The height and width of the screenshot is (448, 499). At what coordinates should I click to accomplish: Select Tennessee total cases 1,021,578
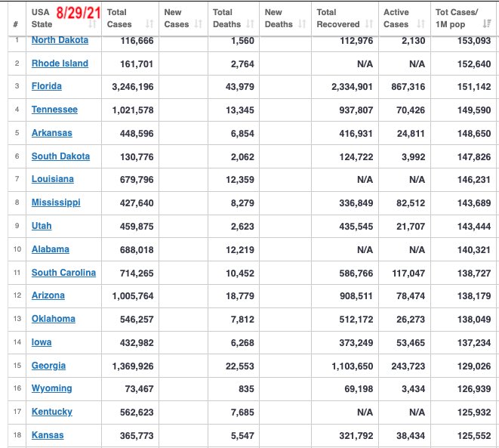[x=133, y=110]
